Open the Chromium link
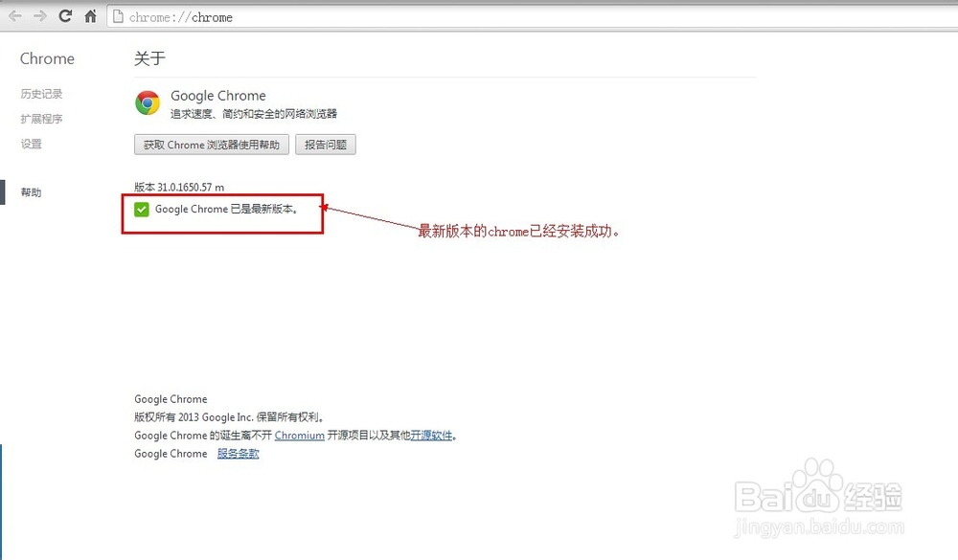The height and width of the screenshot is (560, 958). click(x=299, y=436)
